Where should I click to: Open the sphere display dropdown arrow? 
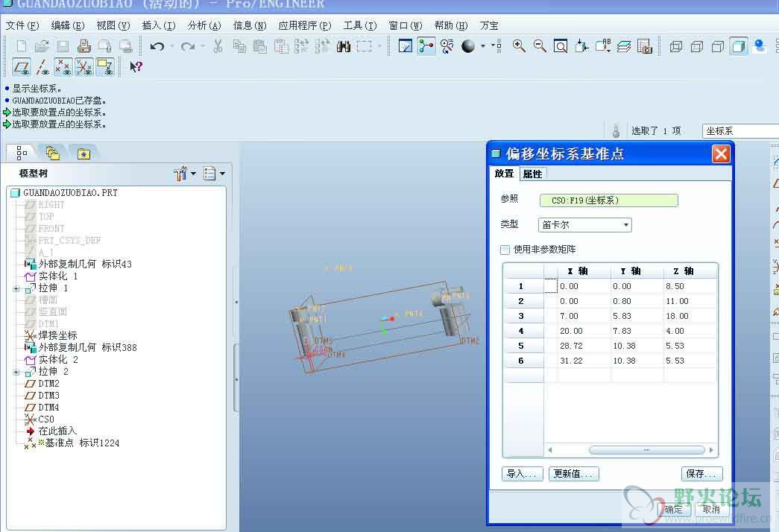[x=482, y=46]
